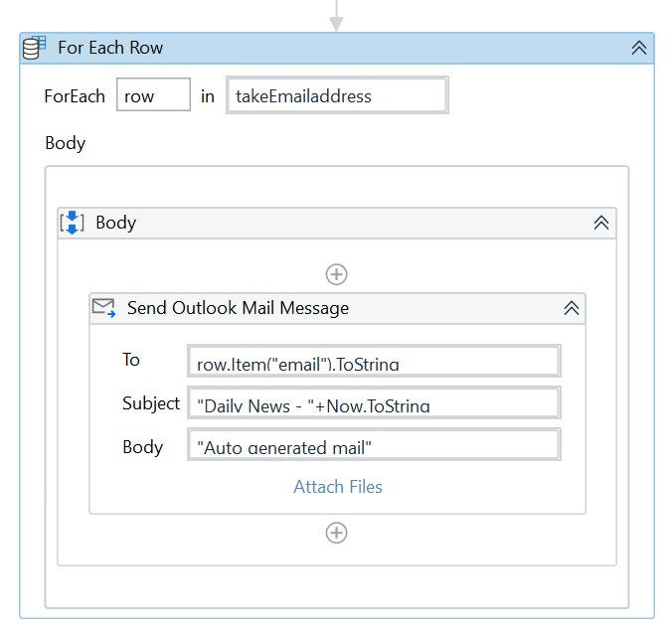The image size is (672, 630).
Task: Click the ForEach label
Action: pyautogui.click(x=75, y=96)
